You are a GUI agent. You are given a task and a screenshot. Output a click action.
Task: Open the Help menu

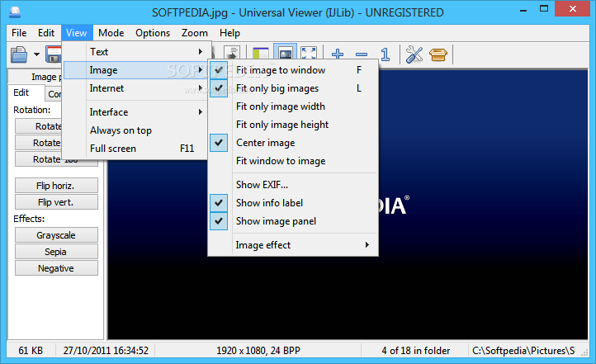(x=229, y=33)
